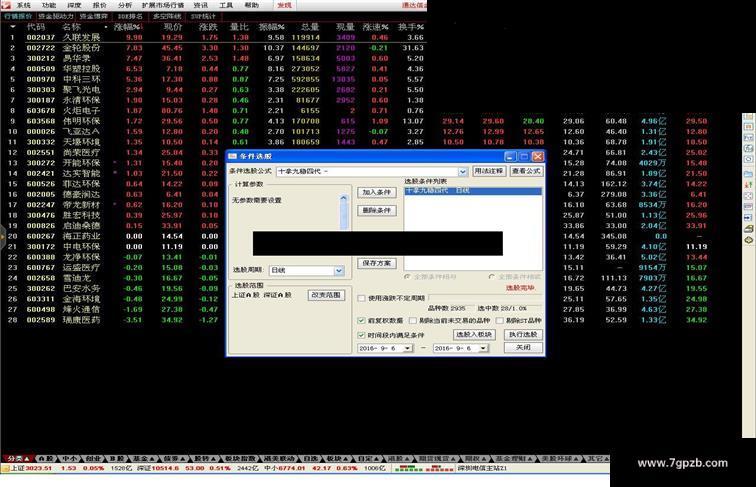Open the 分析 menu

click(x=124, y=5)
